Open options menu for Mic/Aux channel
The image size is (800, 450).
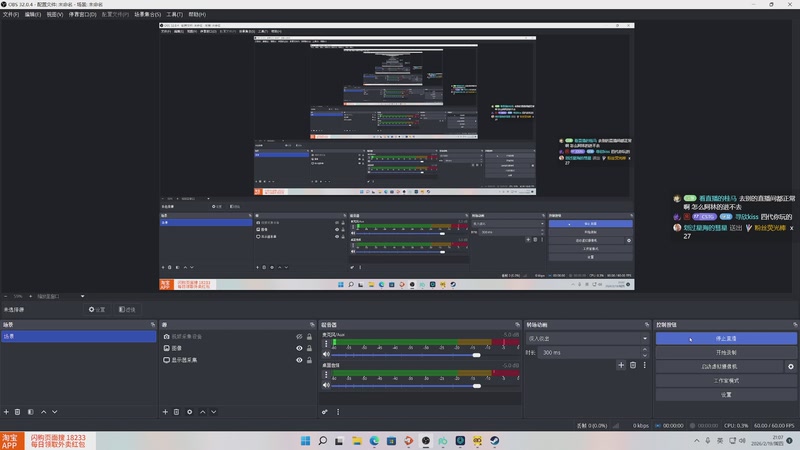pos(327,344)
